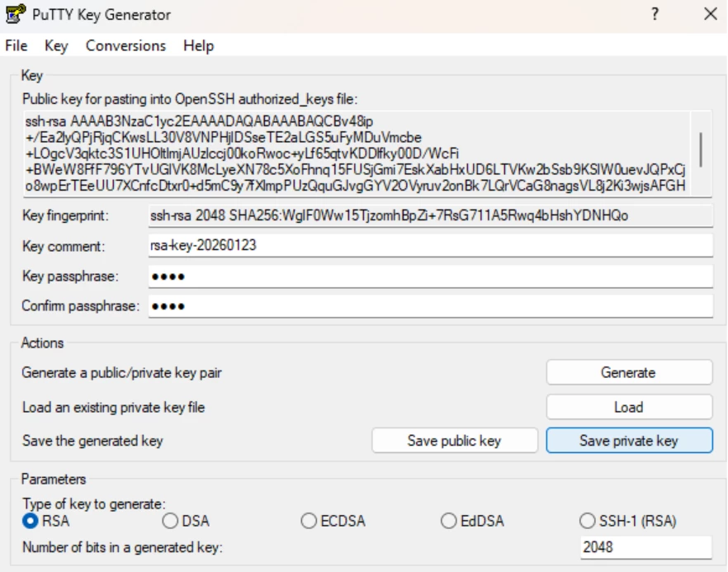The height and width of the screenshot is (572, 728).
Task: Click the 'Key passphrase:' label
Action: pyautogui.click(x=70, y=277)
